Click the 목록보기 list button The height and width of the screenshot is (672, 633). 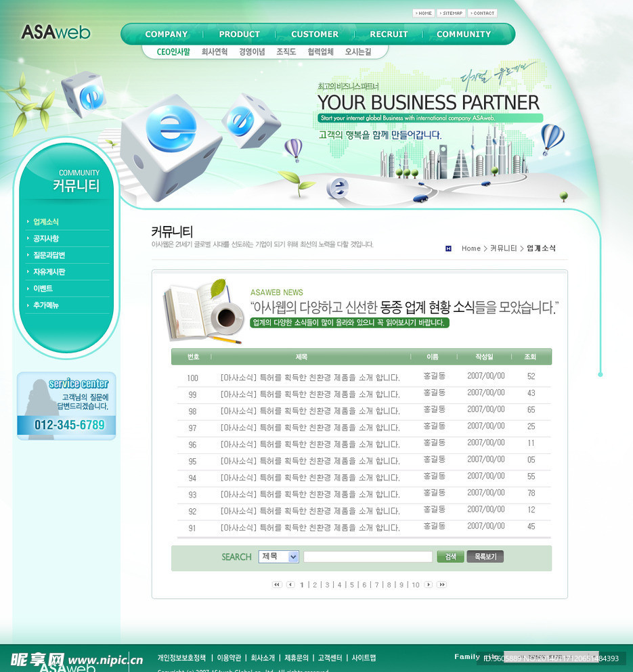[485, 557]
